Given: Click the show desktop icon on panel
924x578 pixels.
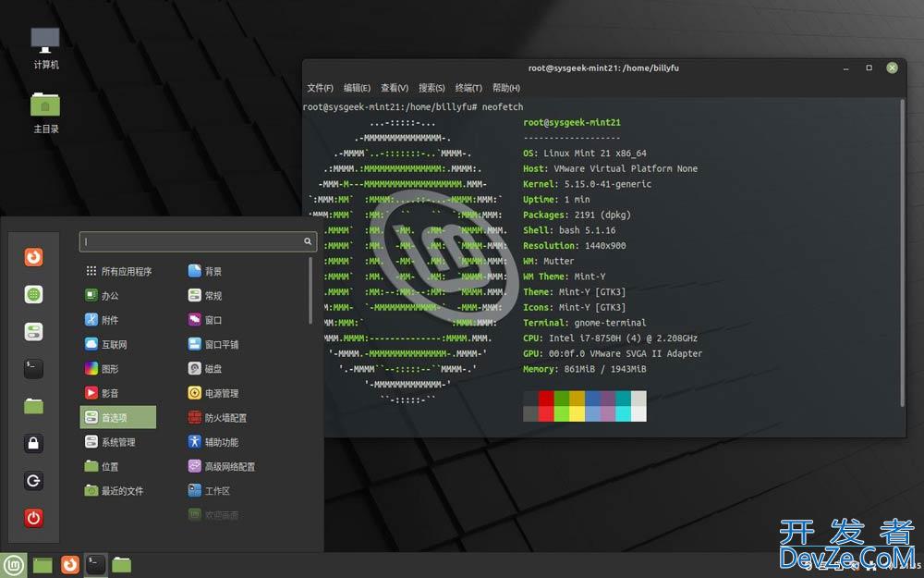Looking at the screenshot, I should click(x=43, y=566).
